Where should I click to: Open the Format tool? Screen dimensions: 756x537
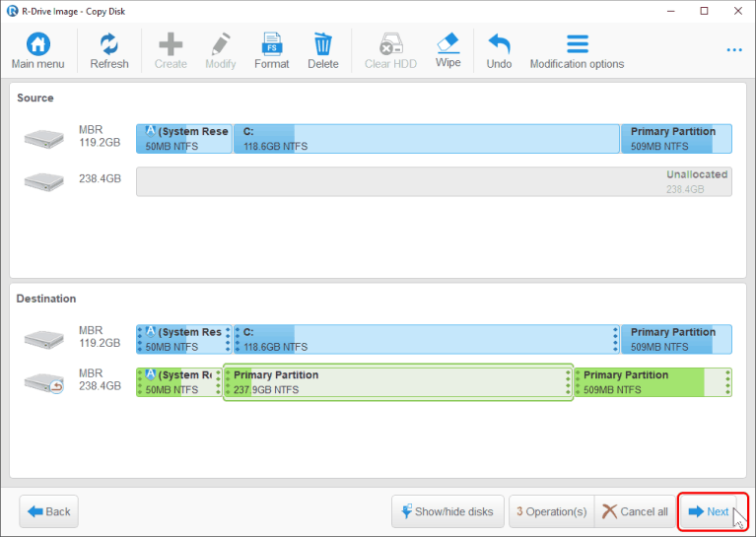click(x=272, y=50)
